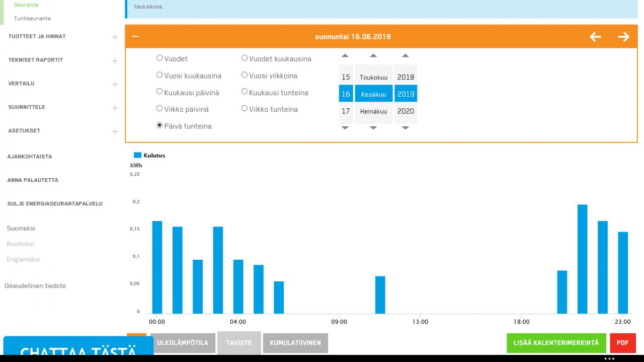Open the Chattaa tästä chat widget

78,346
